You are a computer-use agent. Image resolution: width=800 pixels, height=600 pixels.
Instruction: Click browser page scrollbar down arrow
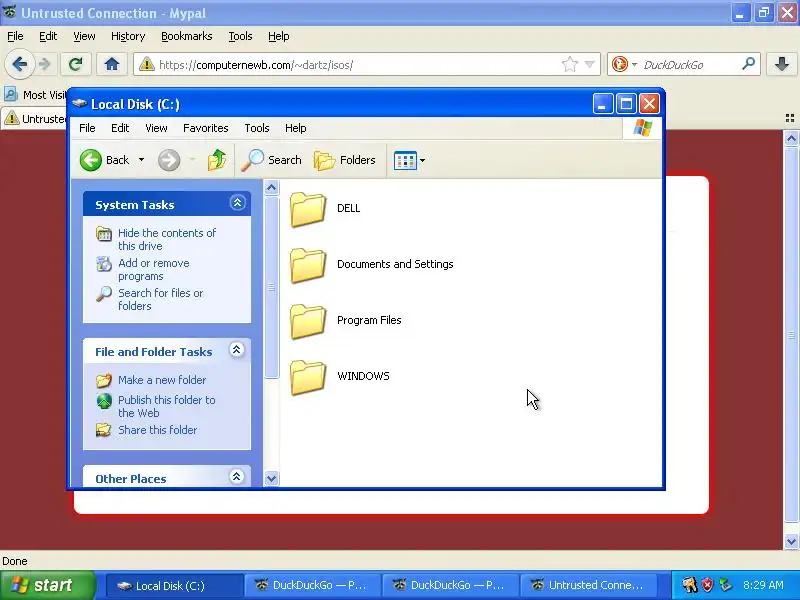click(791, 541)
